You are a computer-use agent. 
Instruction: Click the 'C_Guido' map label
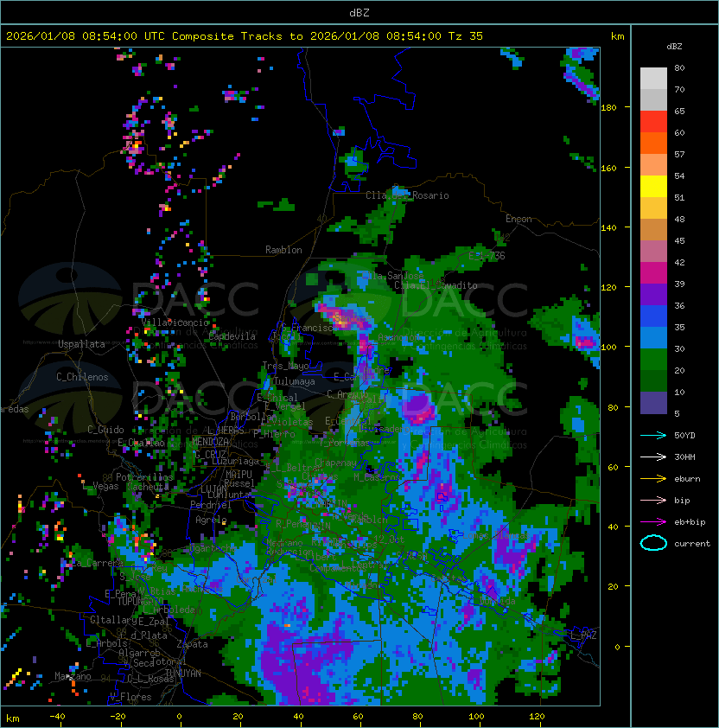(105, 430)
